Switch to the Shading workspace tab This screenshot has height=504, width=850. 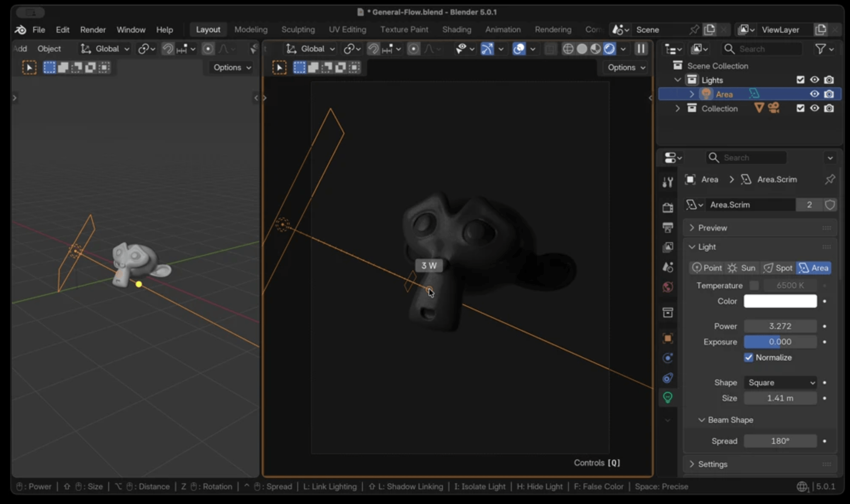[457, 29]
